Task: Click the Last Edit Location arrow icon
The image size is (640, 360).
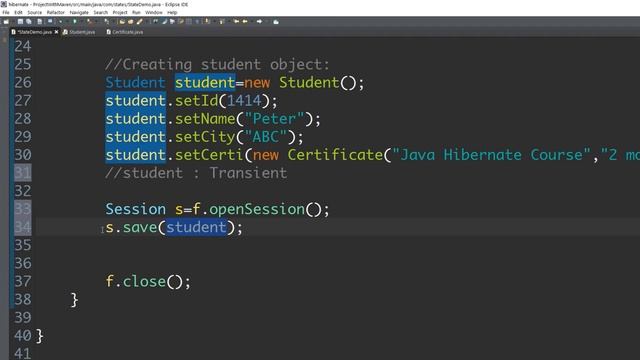Action: click(236, 21)
